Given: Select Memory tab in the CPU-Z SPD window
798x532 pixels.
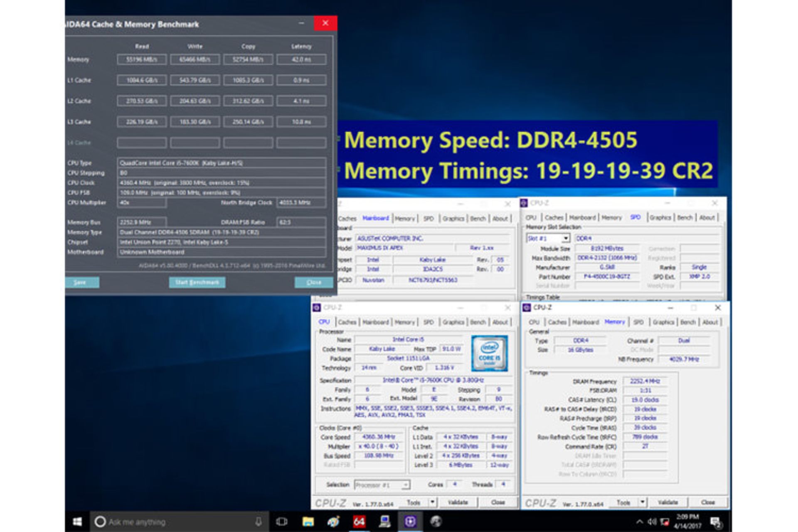Looking at the screenshot, I should click(x=612, y=217).
